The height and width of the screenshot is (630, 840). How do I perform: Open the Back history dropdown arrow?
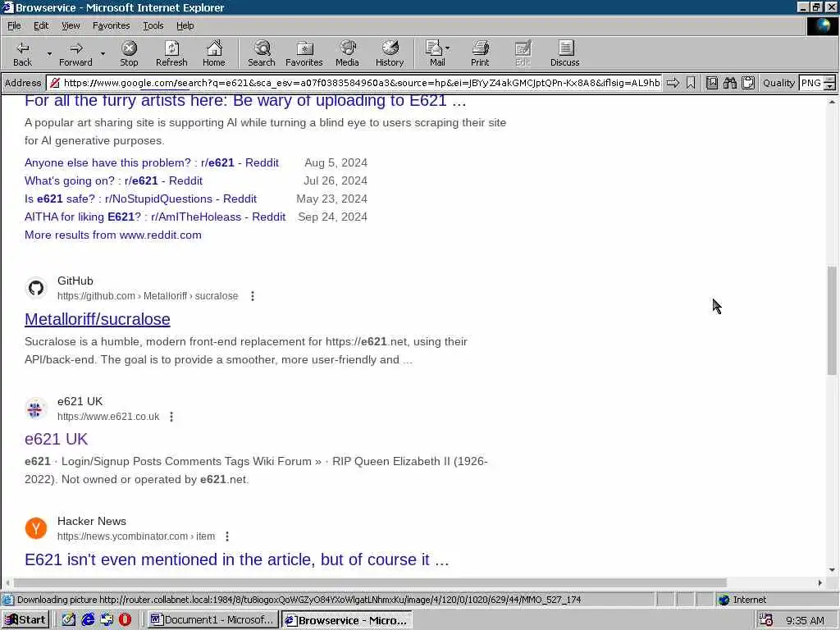click(x=49, y=53)
